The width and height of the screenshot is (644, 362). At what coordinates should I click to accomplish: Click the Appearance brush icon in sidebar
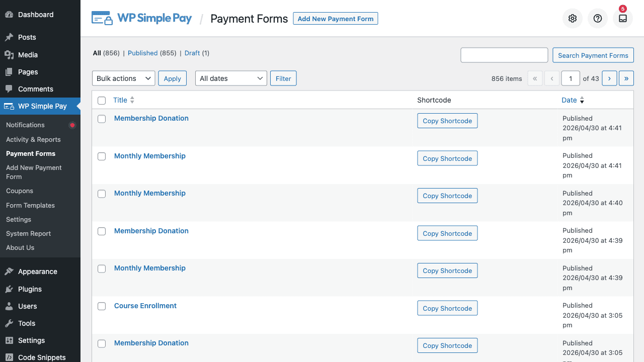coord(9,271)
